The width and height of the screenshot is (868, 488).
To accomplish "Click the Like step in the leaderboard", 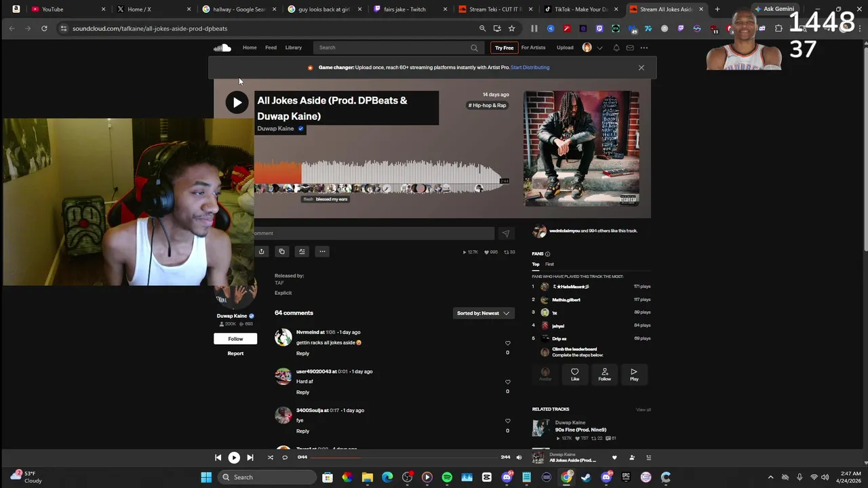I will tap(574, 374).
